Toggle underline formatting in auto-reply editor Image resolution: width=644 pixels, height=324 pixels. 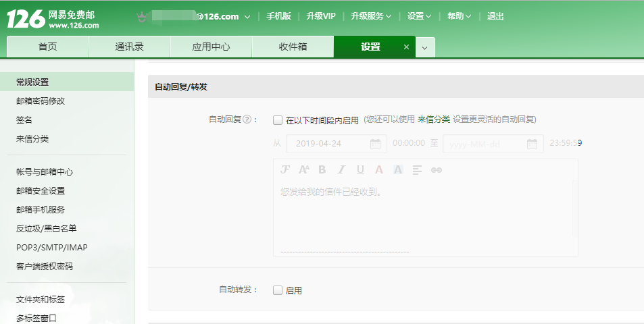[360, 170]
